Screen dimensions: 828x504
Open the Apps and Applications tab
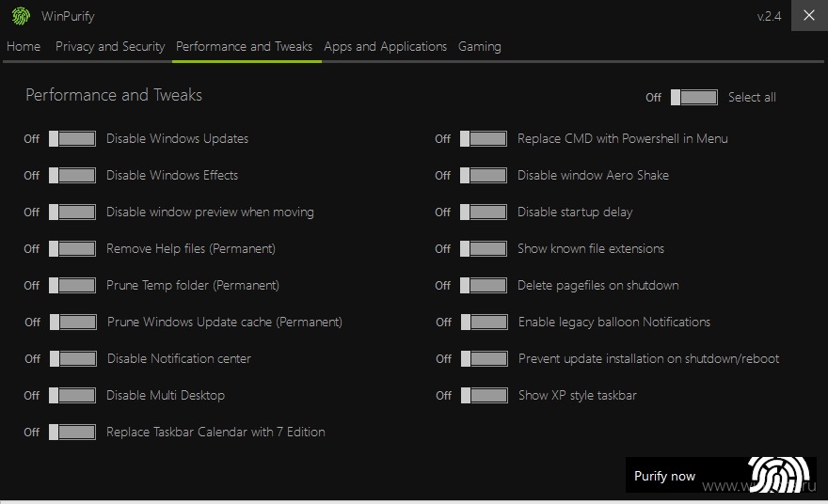point(386,46)
